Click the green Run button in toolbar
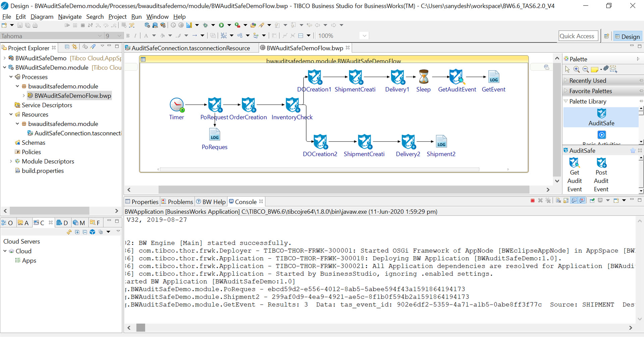 221,25
